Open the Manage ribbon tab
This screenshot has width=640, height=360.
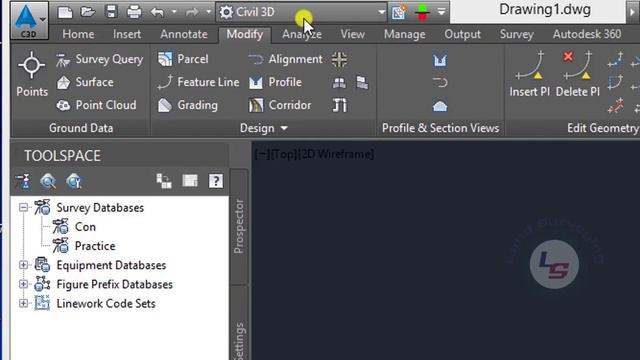404,34
